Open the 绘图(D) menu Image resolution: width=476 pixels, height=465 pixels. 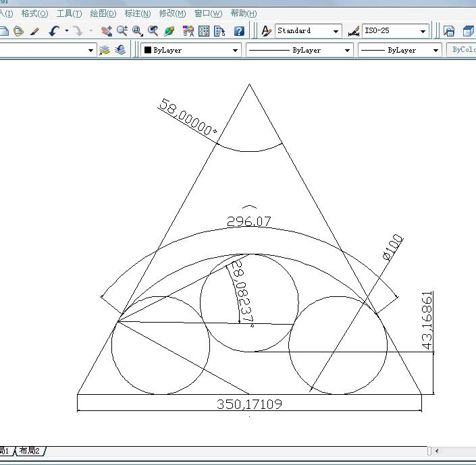click(x=103, y=13)
